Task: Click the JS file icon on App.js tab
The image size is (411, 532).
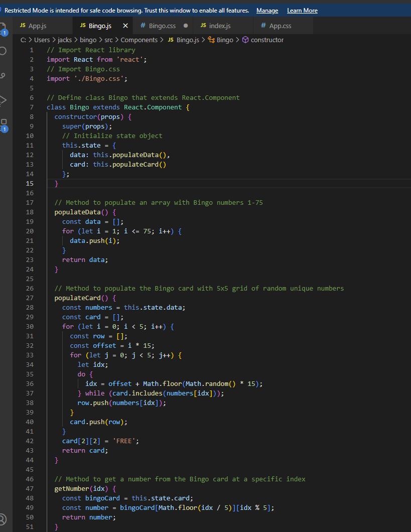Action: [x=23, y=26]
